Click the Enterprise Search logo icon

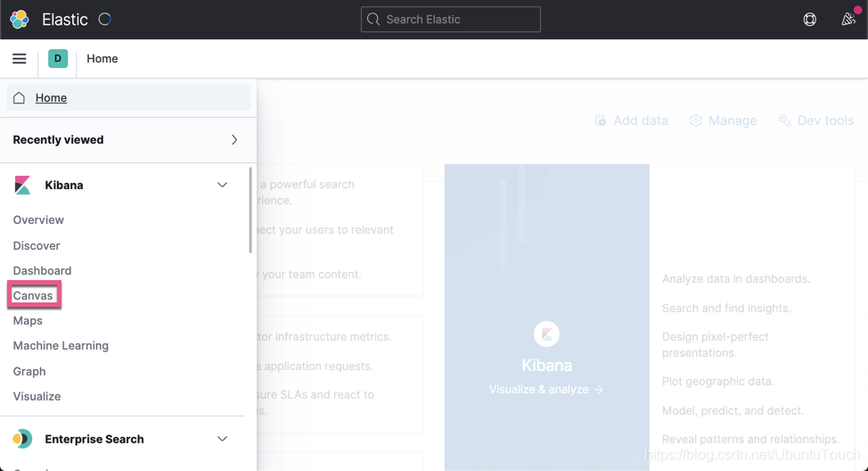(22, 439)
